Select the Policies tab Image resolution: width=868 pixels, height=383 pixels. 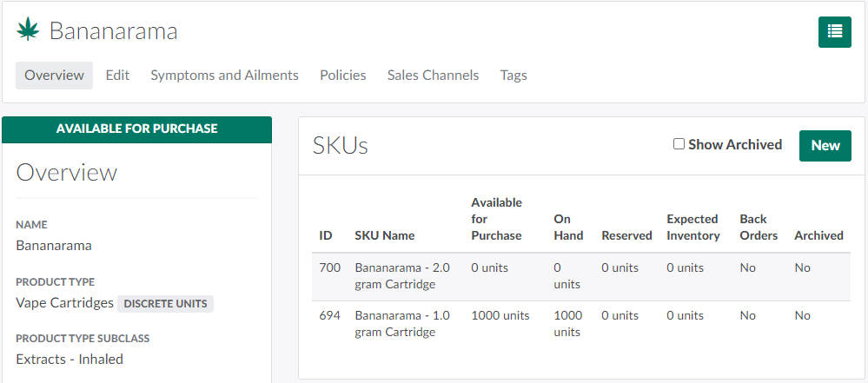click(x=342, y=76)
